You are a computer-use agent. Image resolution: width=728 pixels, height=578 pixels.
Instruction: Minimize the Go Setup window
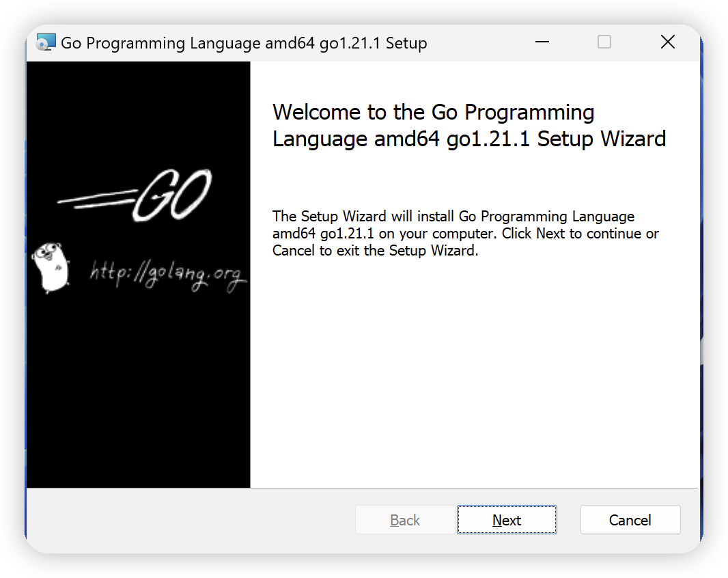[x=542, y=42]
